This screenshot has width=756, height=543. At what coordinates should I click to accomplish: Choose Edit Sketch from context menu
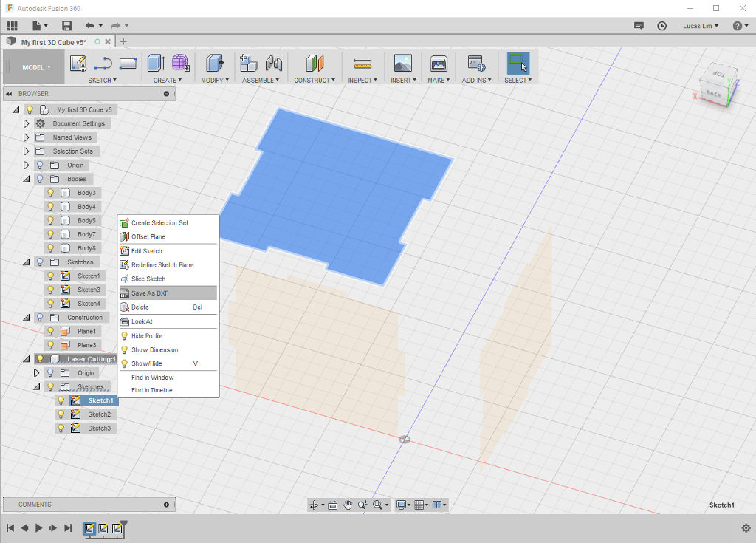[x=168, y=251]
